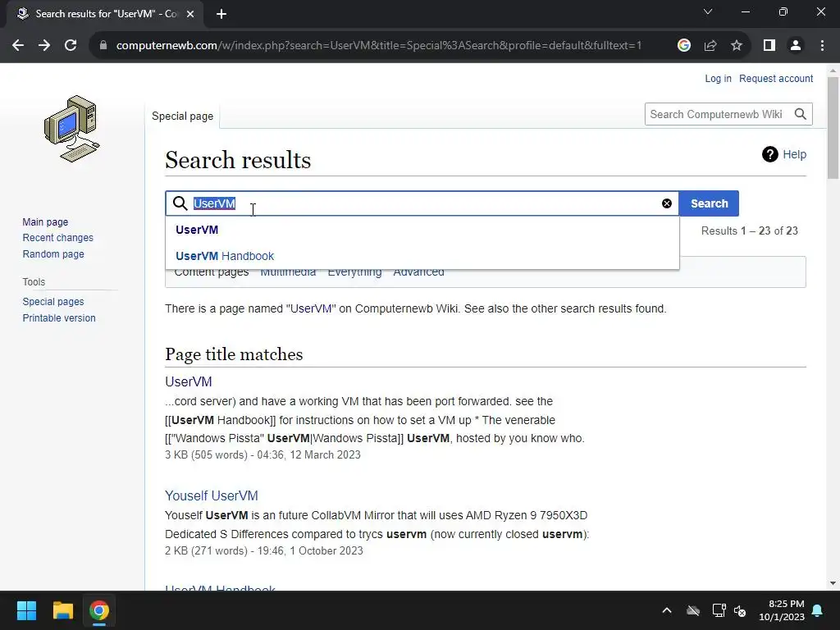
Task: Open the Help link
Action: click(x=794, y=154)
